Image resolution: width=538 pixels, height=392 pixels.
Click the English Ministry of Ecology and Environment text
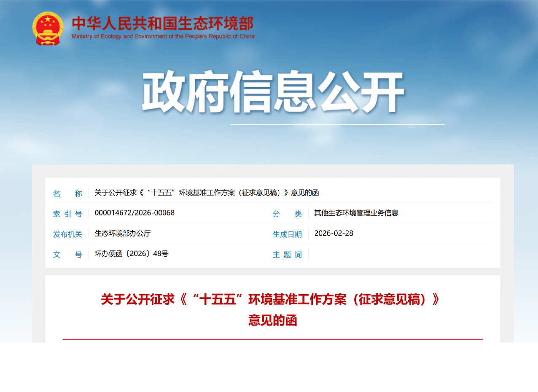[x=163, y=36]
